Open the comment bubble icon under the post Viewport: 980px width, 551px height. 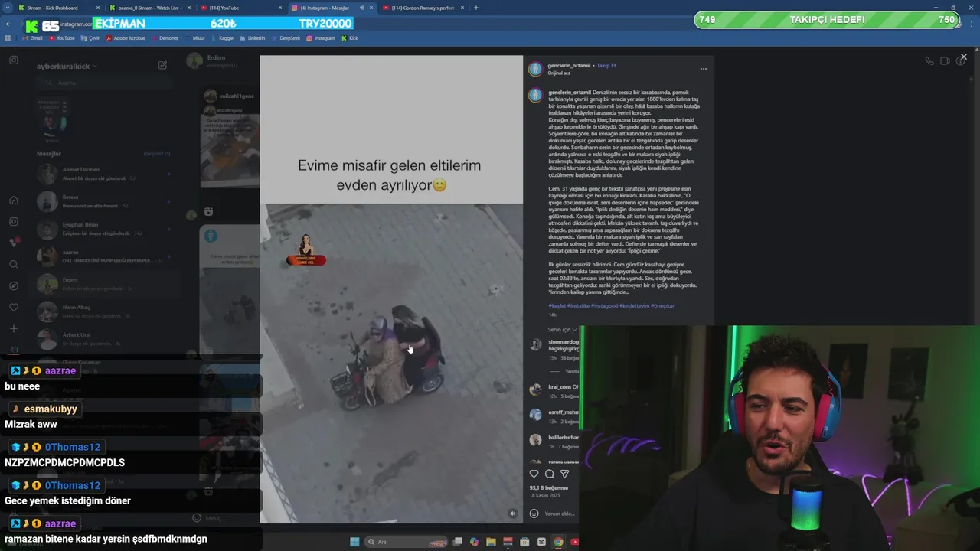[x=549, y=474]
